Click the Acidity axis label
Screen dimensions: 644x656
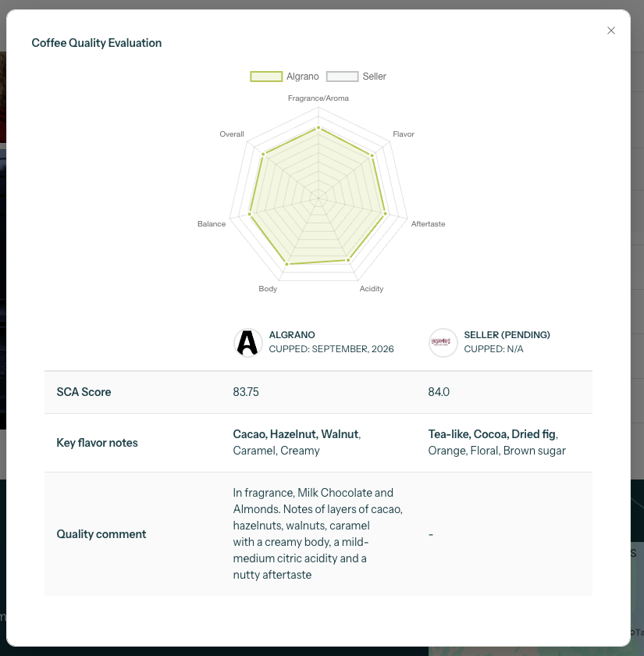click(x=372, y=289)
